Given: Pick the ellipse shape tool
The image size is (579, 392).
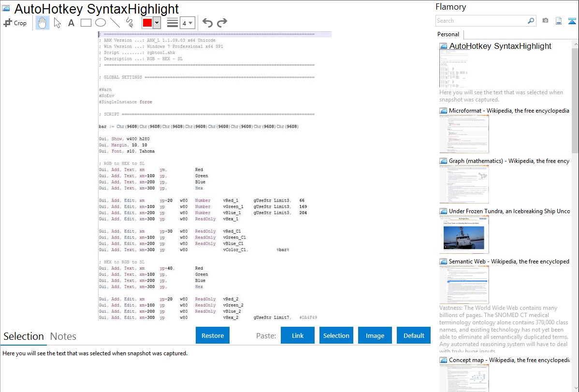Looking at the screenshot, I should [x=101, y=23].
